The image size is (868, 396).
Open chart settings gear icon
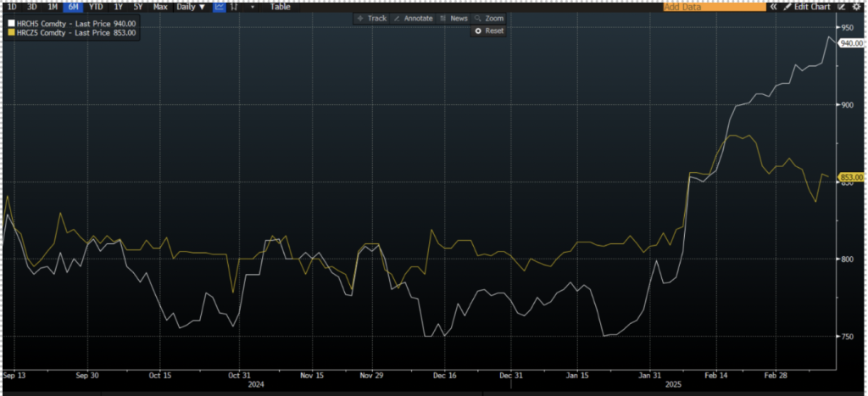(x=856, y=7)
